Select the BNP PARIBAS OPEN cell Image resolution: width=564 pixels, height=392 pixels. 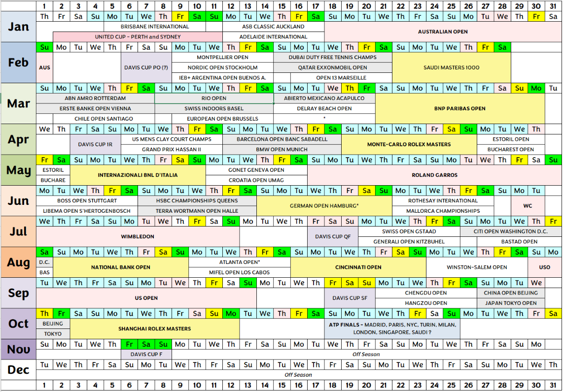click(460, 108)
